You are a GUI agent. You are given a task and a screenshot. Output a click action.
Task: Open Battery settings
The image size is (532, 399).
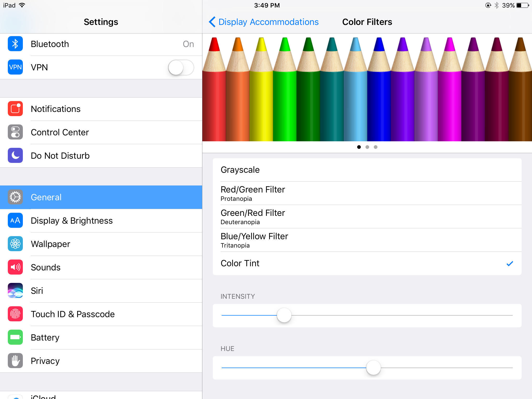(x=101, y=337)
